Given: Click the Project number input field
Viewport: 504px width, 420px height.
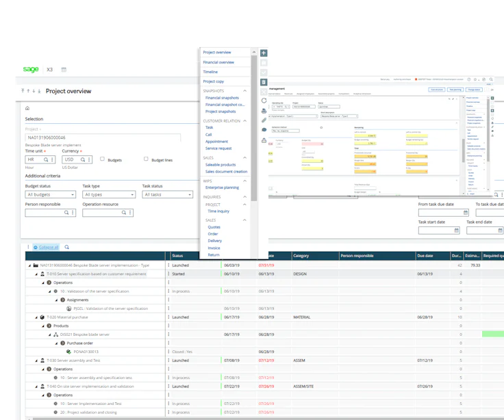Looking at the screenshot, I should click(103, 137).
